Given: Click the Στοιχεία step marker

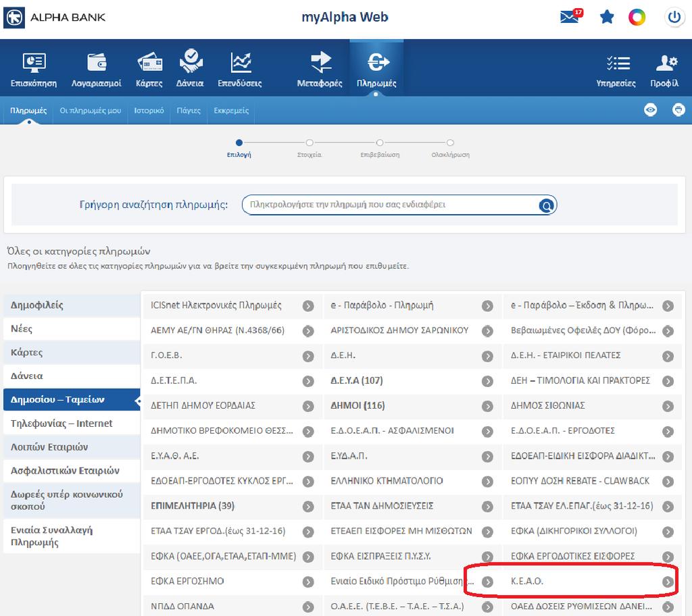Looking at the screenshot, I should [310, 143].
